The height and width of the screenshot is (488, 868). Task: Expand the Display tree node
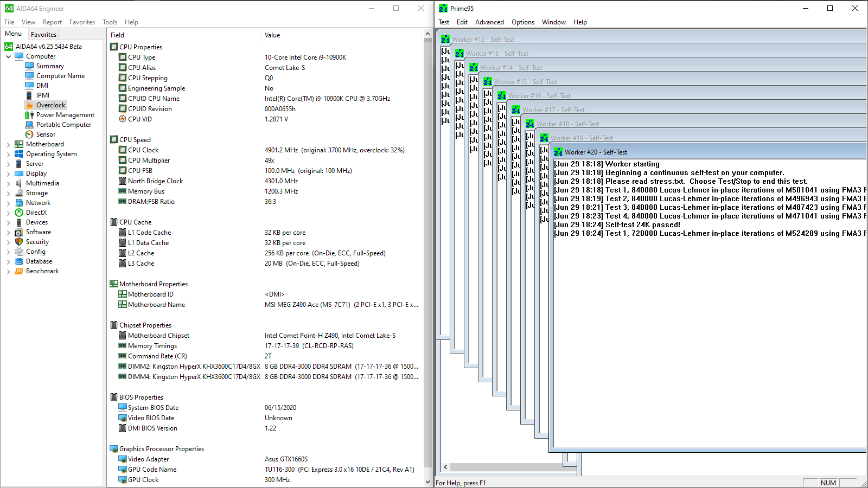pyautogui.click(x=8, y=174)
